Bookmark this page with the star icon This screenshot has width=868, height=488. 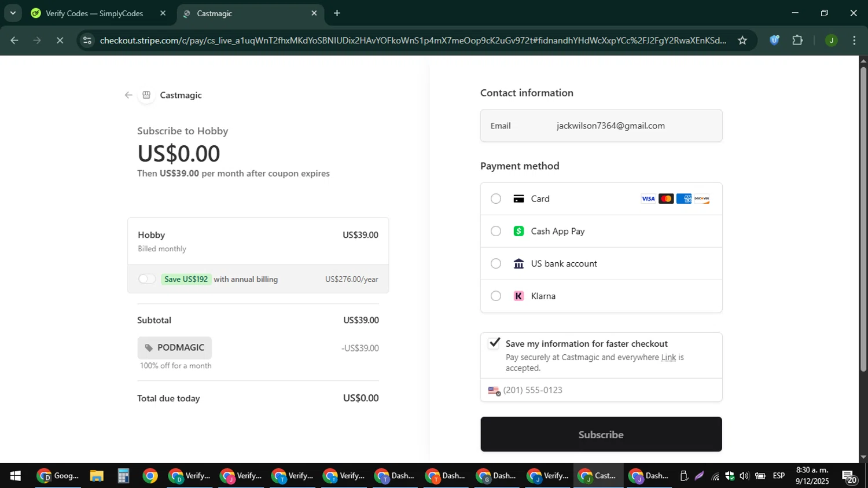[742, 40]
